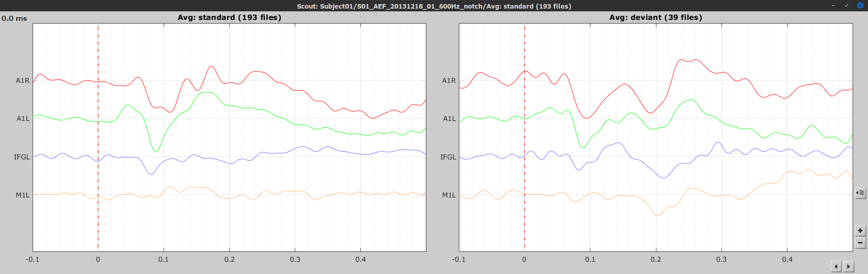The height and width of the screenshot is (274, 868).
Task: Click the right arrow scroll button
Action: pos(849,267)
